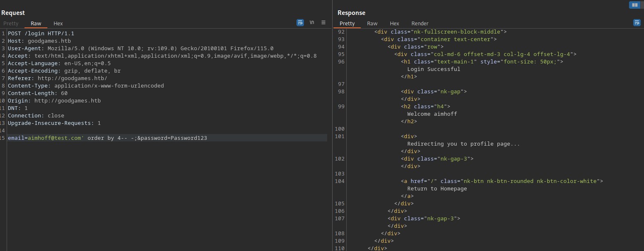
Task: Click the 'Referer: http://goodgames.htb/' header
Action: point(58,78)
